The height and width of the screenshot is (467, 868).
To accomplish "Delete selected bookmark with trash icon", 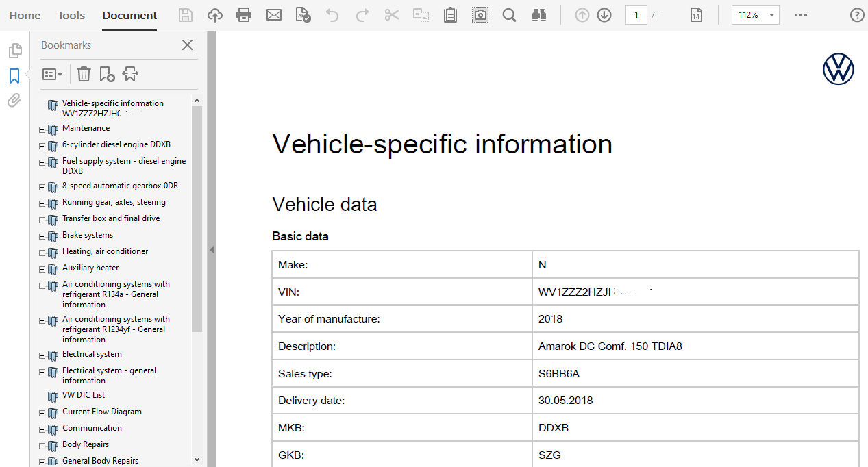I will 84,74.
